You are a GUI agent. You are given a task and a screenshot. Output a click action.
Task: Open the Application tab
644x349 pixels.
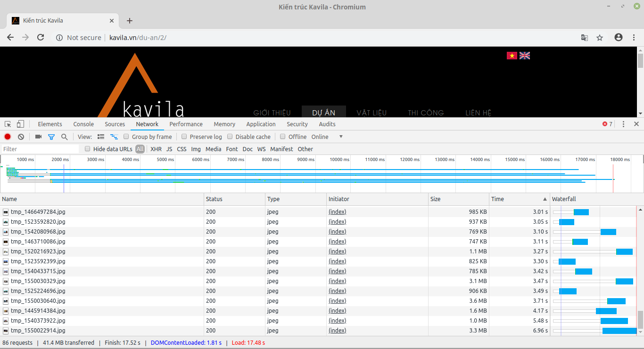pos(261,124)
